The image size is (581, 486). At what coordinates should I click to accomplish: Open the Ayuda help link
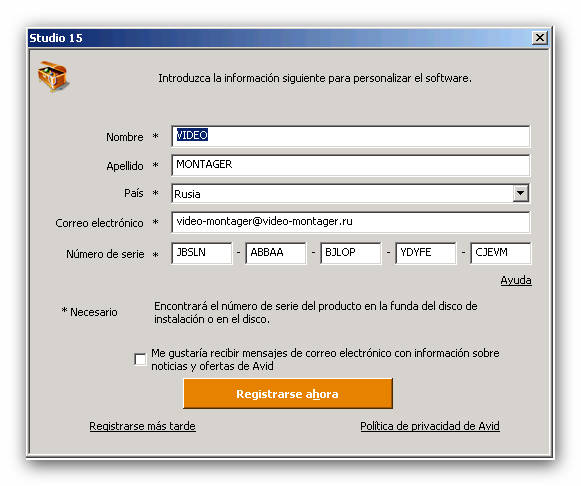(516, 280)
